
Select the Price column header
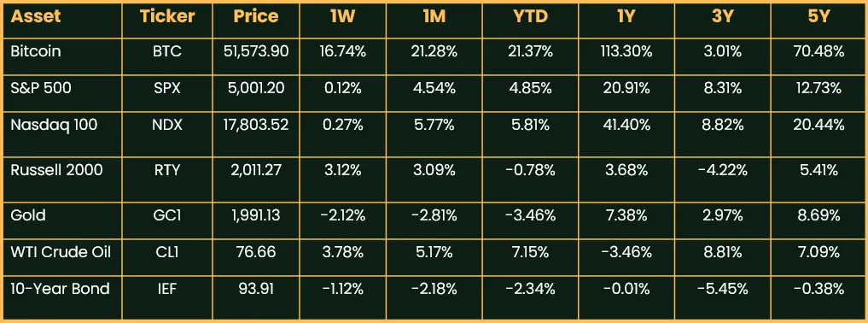(x=254, y=16)
